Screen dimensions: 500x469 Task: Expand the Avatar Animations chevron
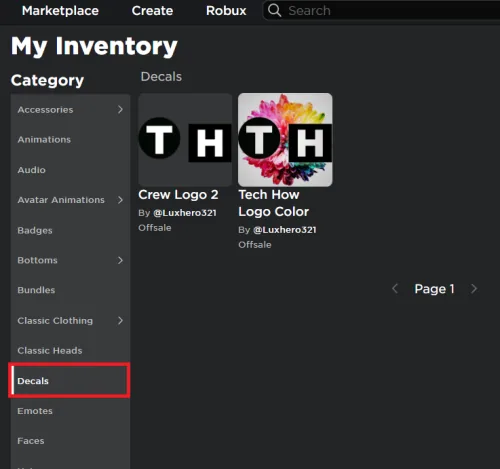click(x=120, y=200)
